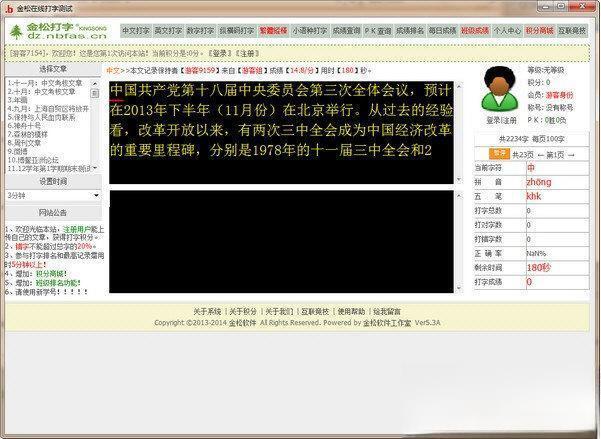
Task: Open the P K 查询 tab
Action: 378,31
